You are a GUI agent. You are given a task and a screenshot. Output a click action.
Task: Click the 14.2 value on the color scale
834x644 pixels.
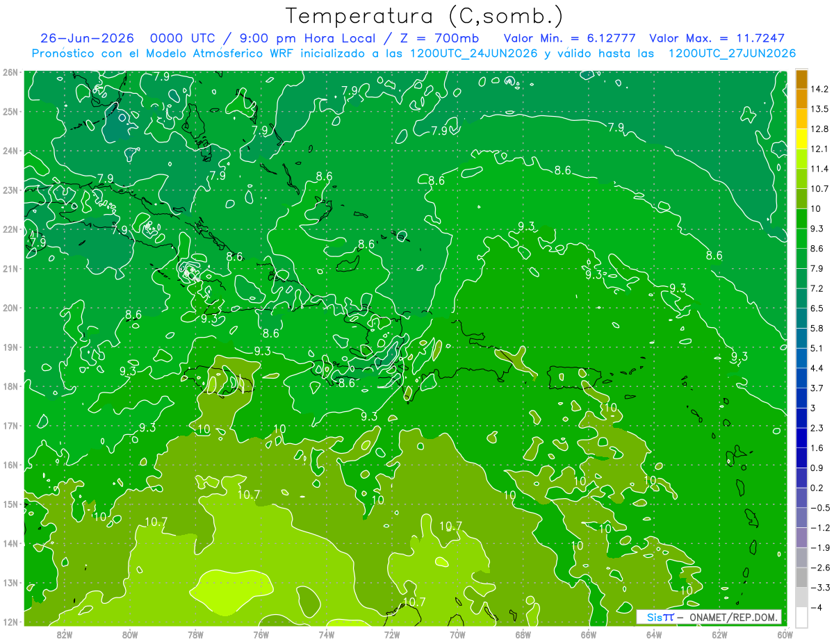pyautogui.click(x=820, y=89)
